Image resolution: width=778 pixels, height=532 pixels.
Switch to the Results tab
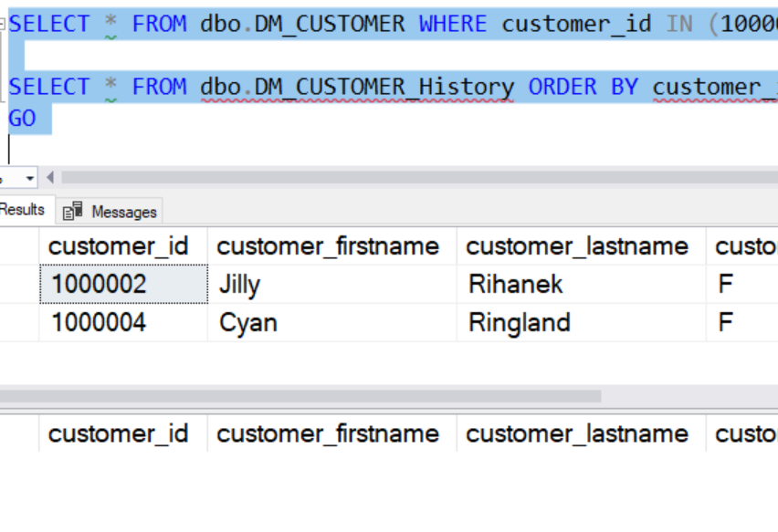pyautogui.click(x=23, y=210)
